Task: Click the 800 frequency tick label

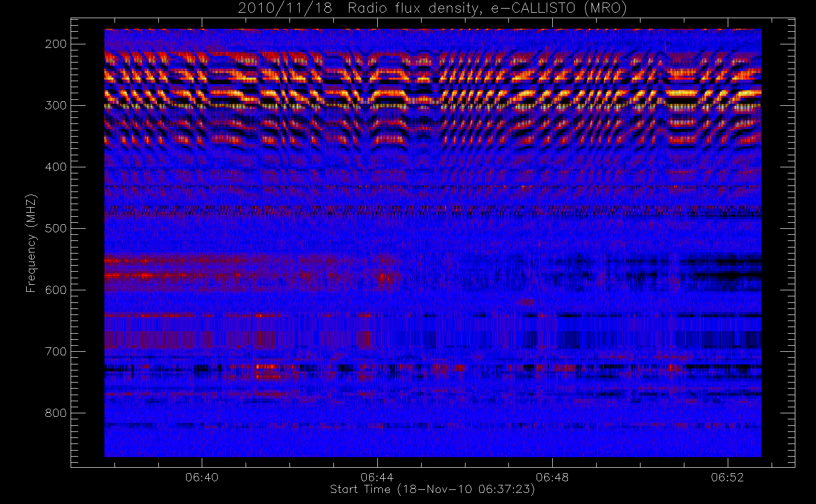Action: coord(56,413)
